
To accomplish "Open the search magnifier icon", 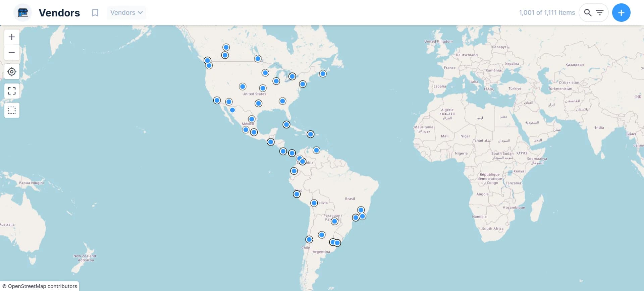I will coord(588,13).
